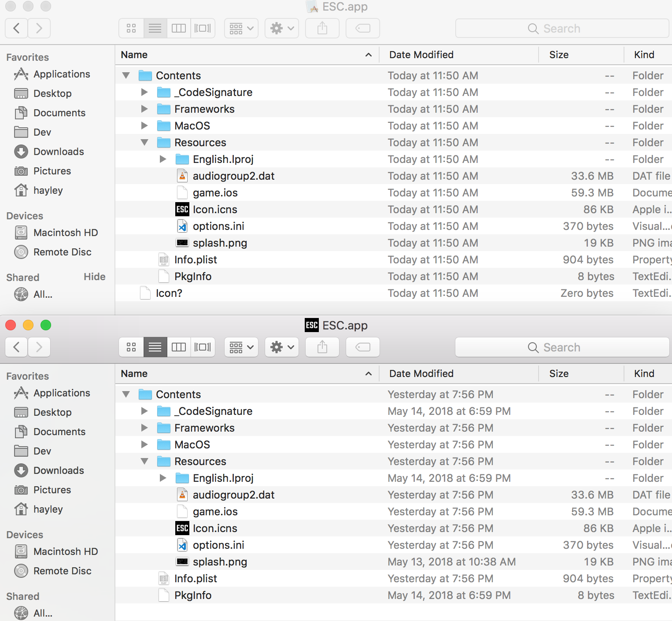Switch to column view in the top window
Screen dimensions: 672x621
pos(178,28)
